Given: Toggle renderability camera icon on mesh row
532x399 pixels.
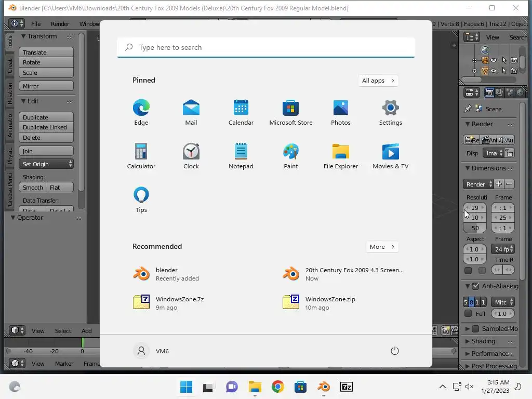Looking at the screenshot, I should pos(514,71).
